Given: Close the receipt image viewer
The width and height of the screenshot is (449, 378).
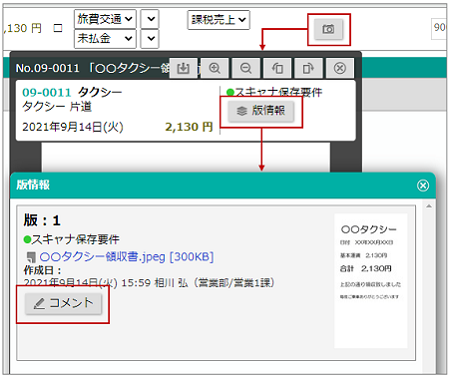Looking at the screenshot, I should [340, 68].
